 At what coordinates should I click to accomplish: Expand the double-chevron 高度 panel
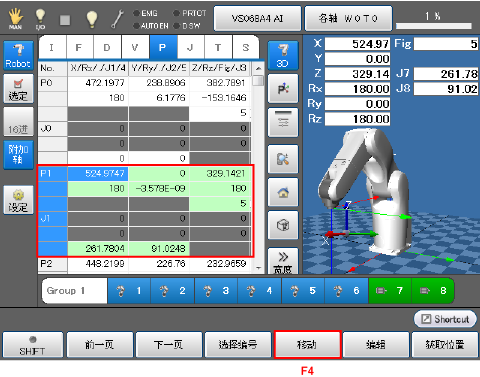283,261
